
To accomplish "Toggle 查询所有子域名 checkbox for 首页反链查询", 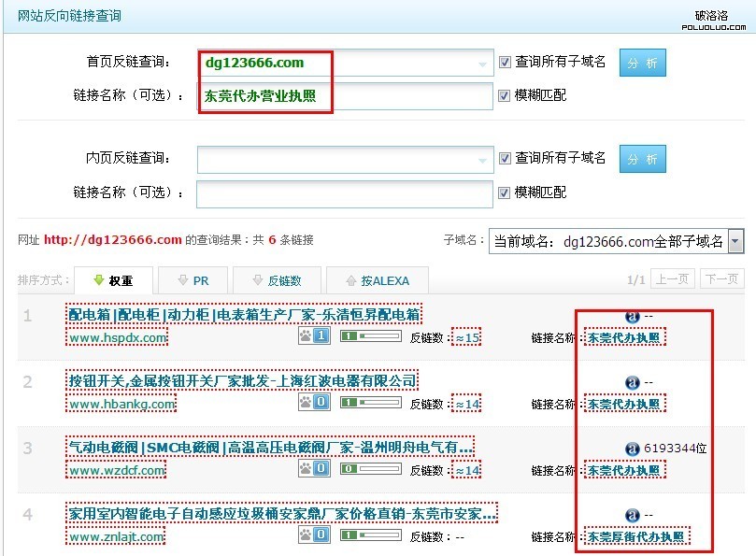I will pyautogui.click(x=506, y=62).
